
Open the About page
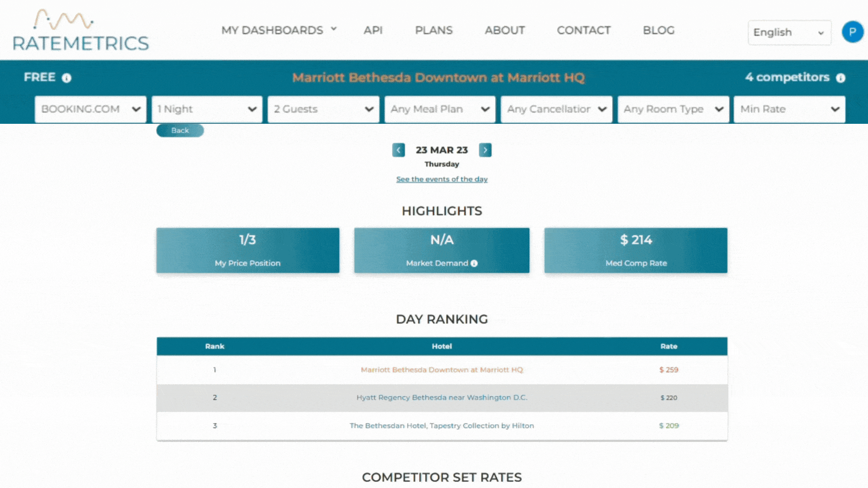click(505, 30)
